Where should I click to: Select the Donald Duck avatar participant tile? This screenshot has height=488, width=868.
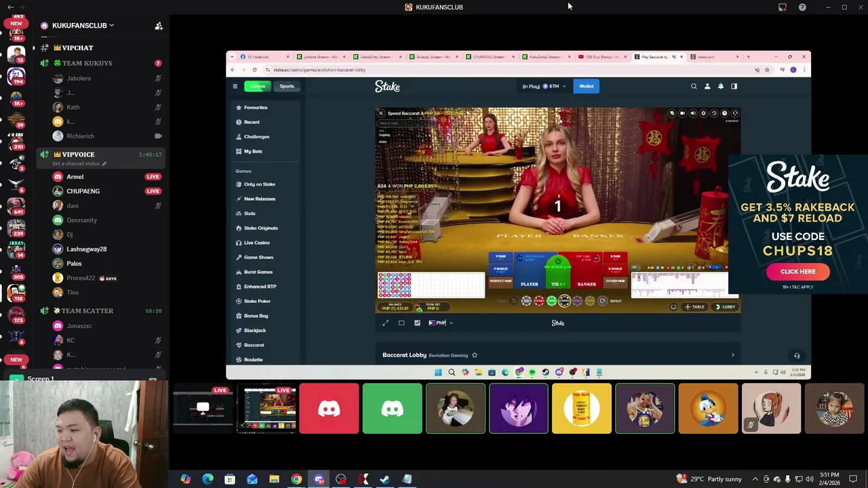(708, 409)
